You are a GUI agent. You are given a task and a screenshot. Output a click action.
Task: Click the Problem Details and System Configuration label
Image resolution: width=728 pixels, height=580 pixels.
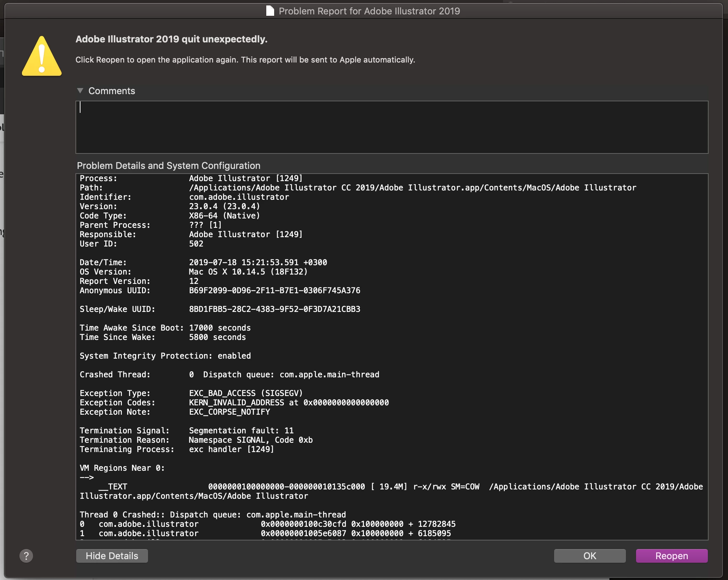click(169, 166)
